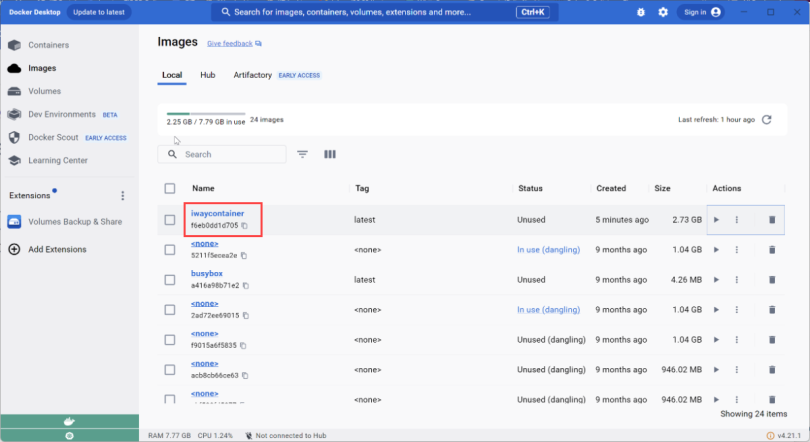
Task: Open more actions menu for iwaycontainer
Action: [737, 220]
